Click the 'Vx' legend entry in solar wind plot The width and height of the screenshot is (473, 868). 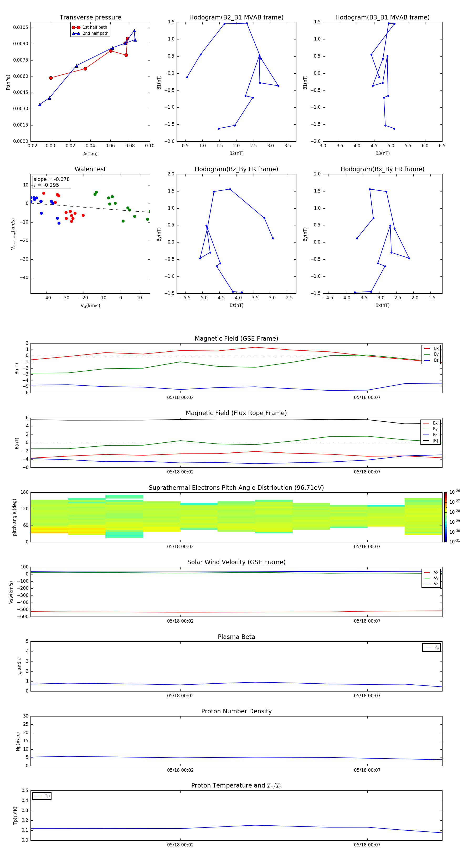pyautogui.click(x=431, y=572)
